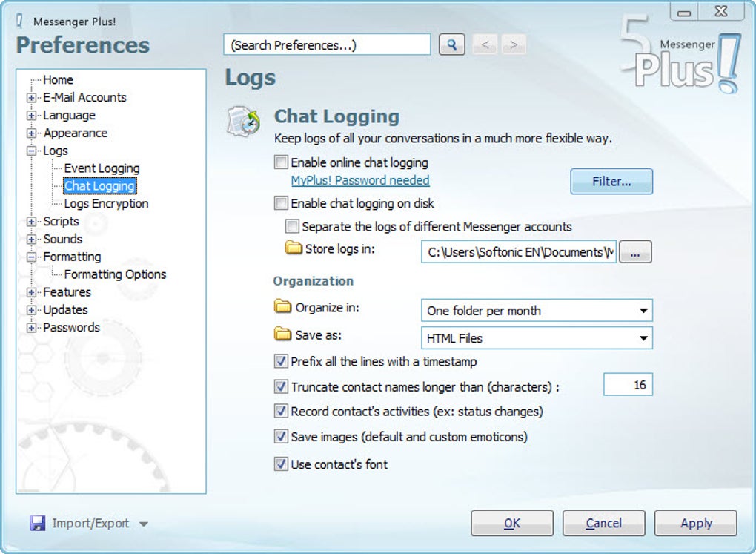Screen dimensions: 756x554
Task: Close the Preferences window
Action: click(721, 12)
